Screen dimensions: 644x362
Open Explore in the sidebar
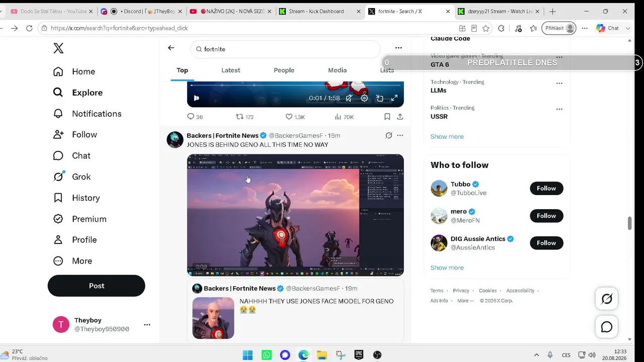coord(78,93)
